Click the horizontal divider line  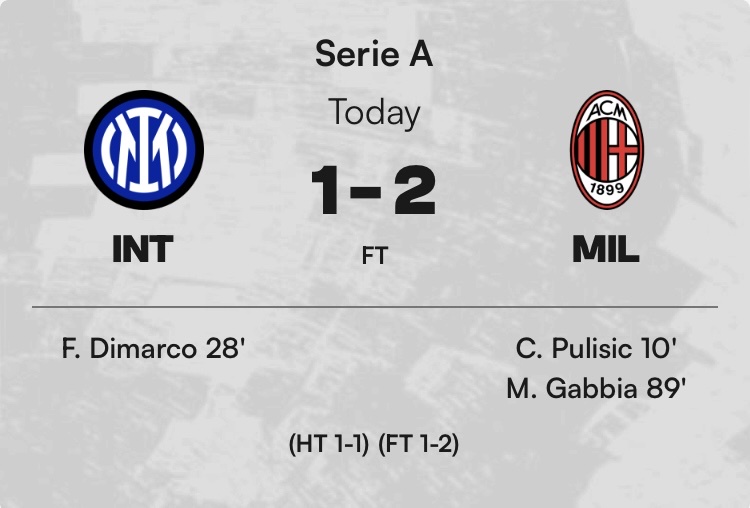click(374, 306)
